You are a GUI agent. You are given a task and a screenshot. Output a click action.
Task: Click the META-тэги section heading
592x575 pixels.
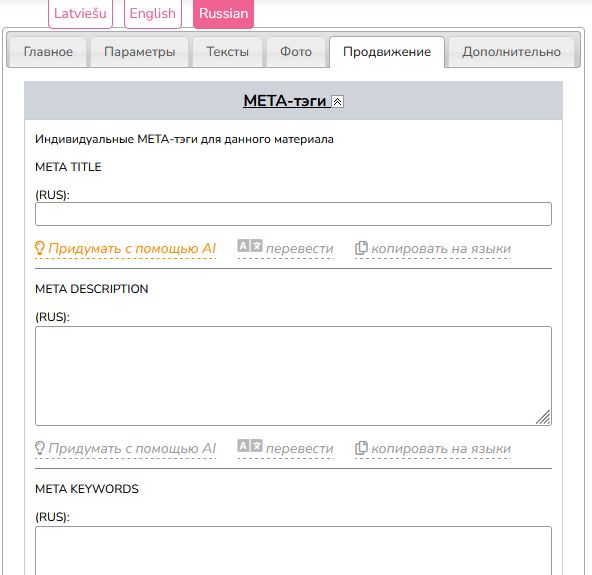tap(285, 101)
